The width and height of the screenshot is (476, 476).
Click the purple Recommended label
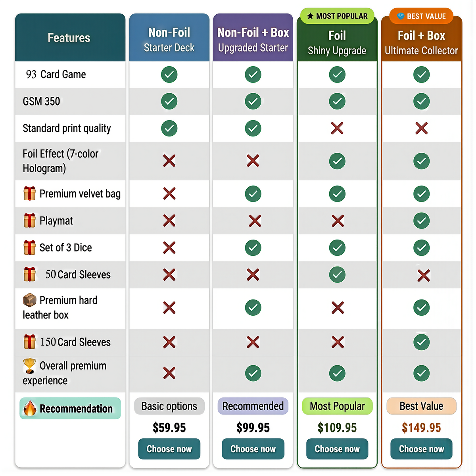253,406
